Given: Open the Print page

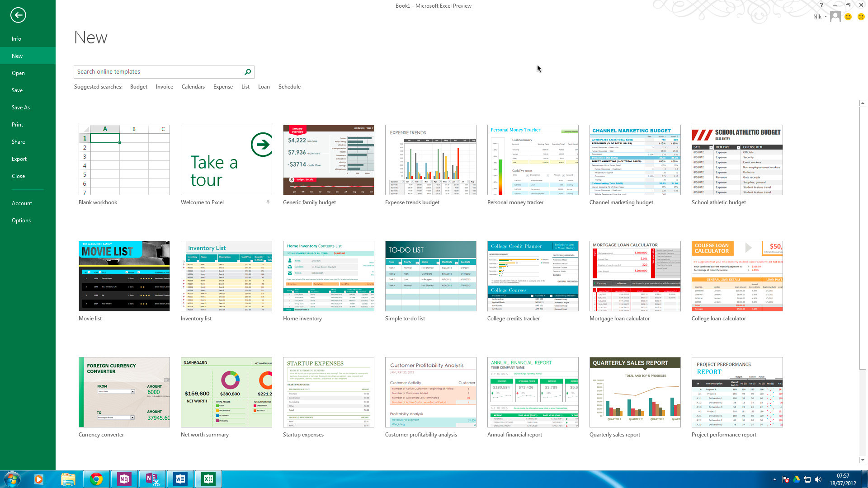Looking at the screenshot, I should 28,125.
